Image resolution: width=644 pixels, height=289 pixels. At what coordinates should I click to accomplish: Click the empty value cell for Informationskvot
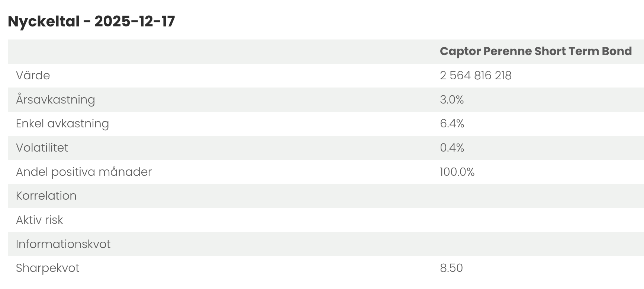[x=535, y=244]
